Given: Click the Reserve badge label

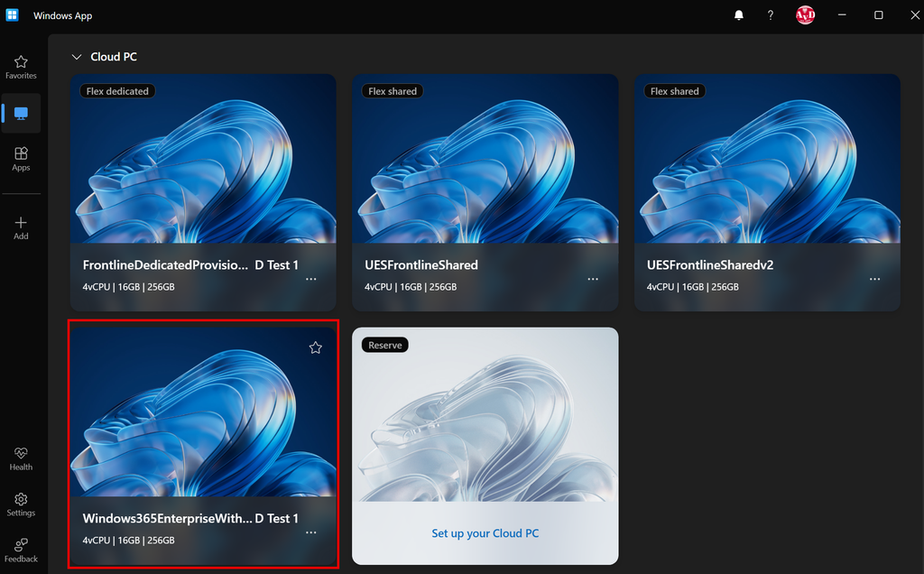Looking at the screenshot, I should [385, 346].
